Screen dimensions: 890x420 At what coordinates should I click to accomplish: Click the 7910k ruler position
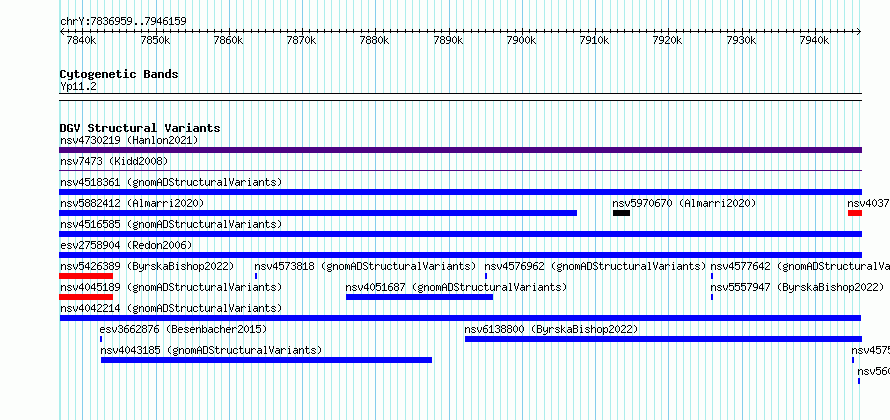[x=594, y=40]
